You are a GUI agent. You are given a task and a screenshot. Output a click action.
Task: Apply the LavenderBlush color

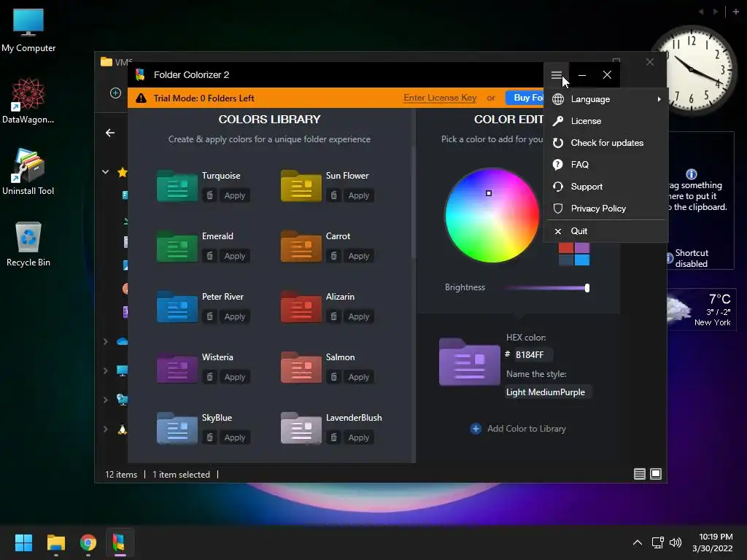(359, 437)
